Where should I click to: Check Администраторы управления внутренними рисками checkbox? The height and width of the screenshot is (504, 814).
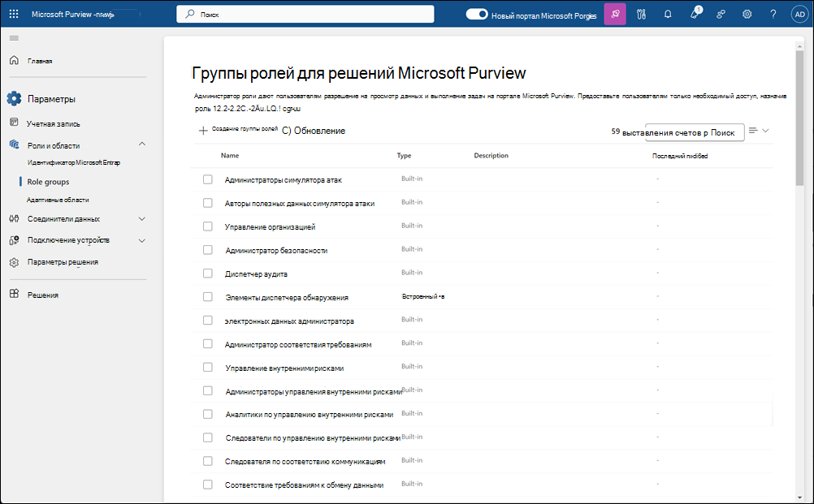click(208, 390)
